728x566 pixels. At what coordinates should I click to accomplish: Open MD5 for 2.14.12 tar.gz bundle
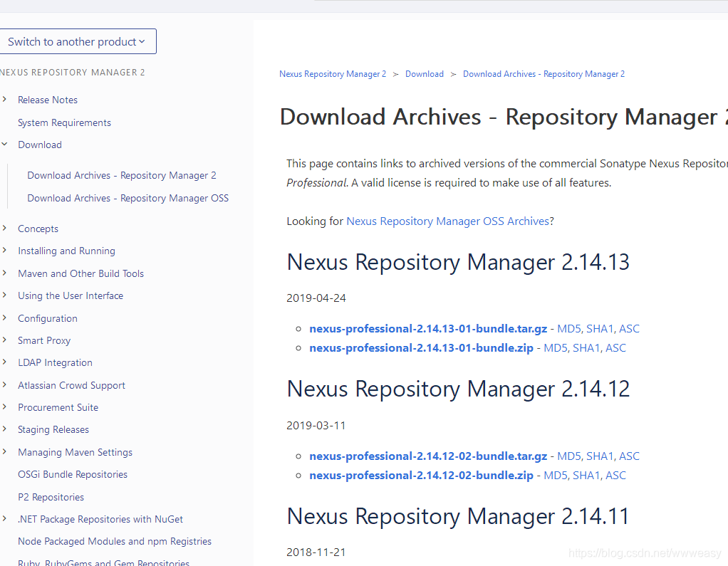pos(569,456)
